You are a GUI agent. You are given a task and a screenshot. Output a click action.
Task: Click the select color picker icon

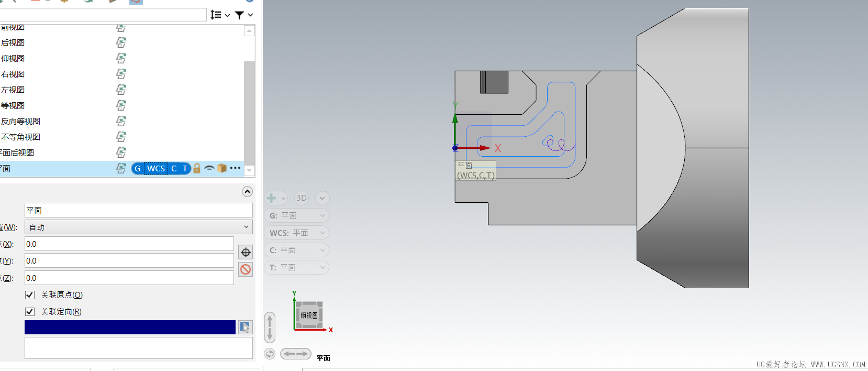click(245, 327)
